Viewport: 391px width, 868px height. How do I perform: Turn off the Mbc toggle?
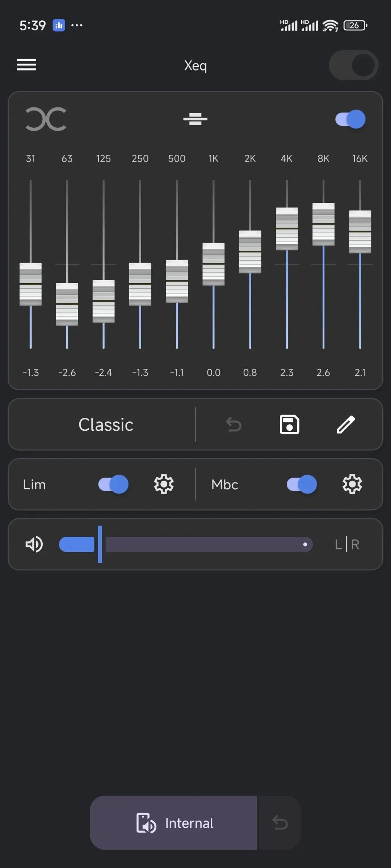click(x=302, y=484)
